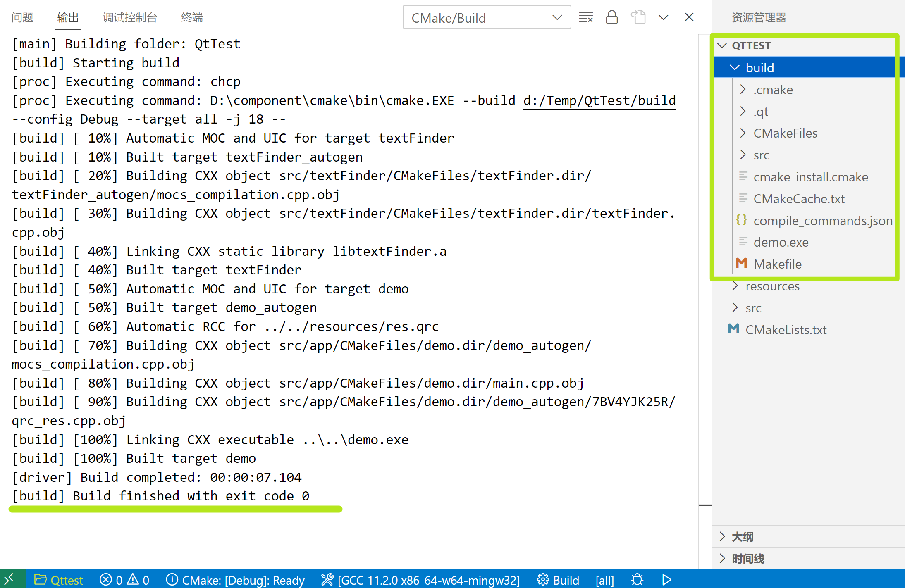Open the additional views chevron in output toolbar

coord(663,17)
